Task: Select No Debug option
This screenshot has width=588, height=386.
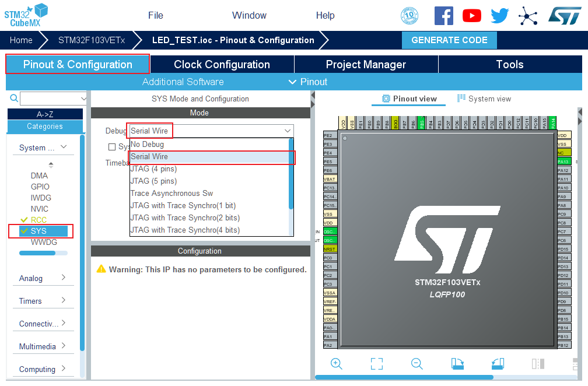Action: coord(209,144)
